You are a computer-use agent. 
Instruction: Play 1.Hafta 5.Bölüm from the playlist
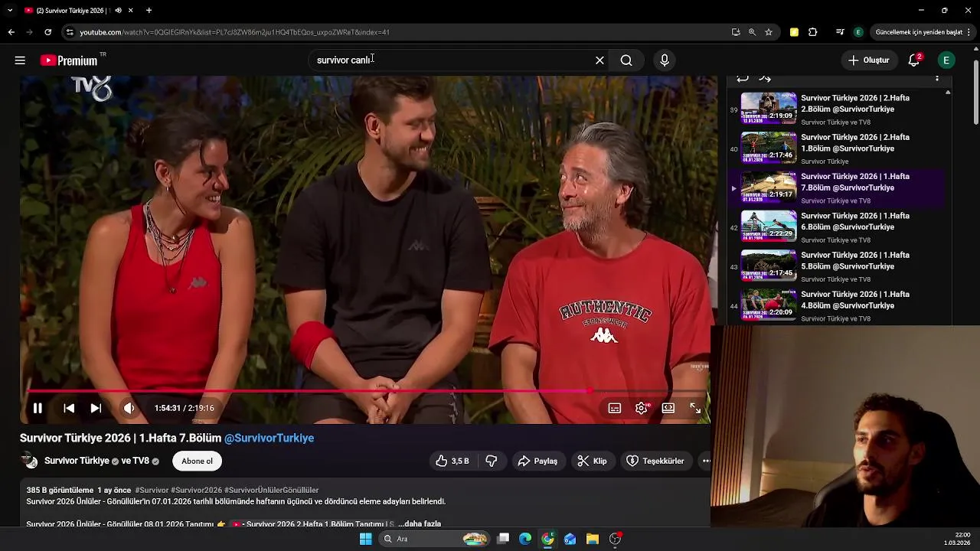[x=838, y=266]
